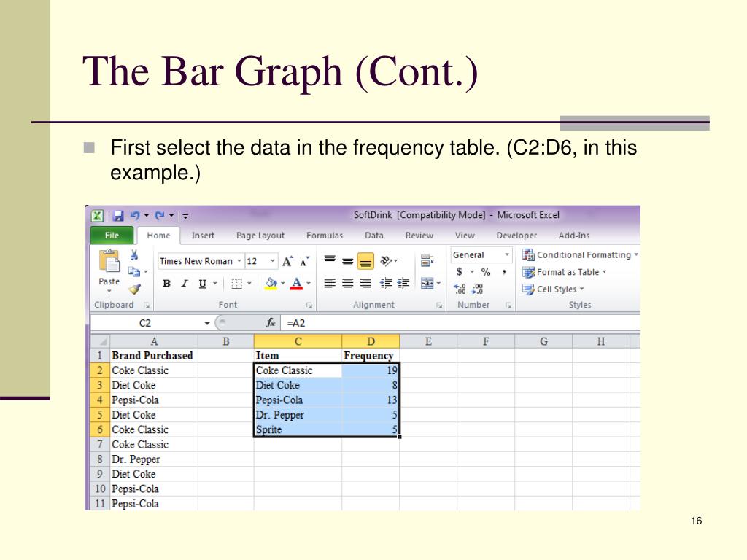747x560 pixels.
Task: Open the Clipboard dialog launcher
Action: [x=147, y=306]
